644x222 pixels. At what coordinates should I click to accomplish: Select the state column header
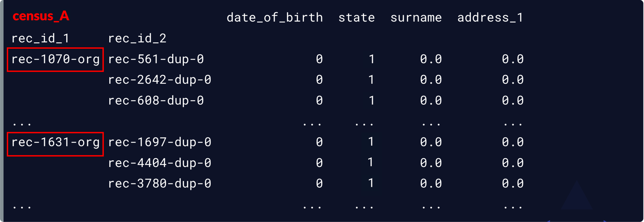pyautogui.click(x=356, y=18)
